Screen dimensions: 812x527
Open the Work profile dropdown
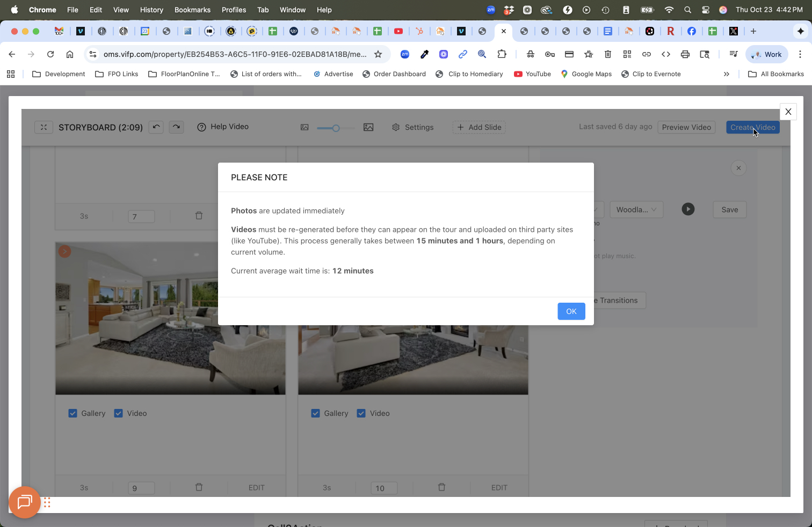coord(767,54)
